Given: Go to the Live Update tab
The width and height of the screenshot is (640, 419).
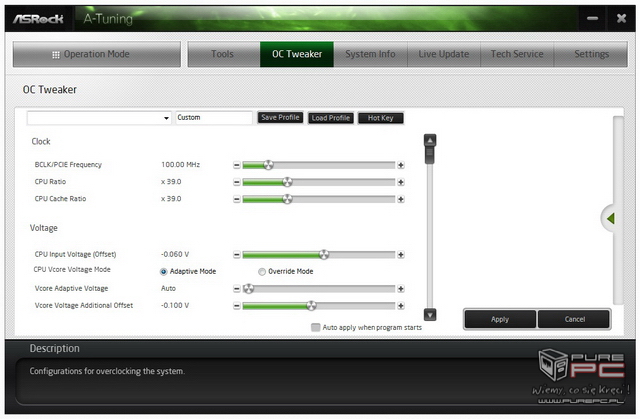Looking at the screenshot, I should tap(444, 54).
